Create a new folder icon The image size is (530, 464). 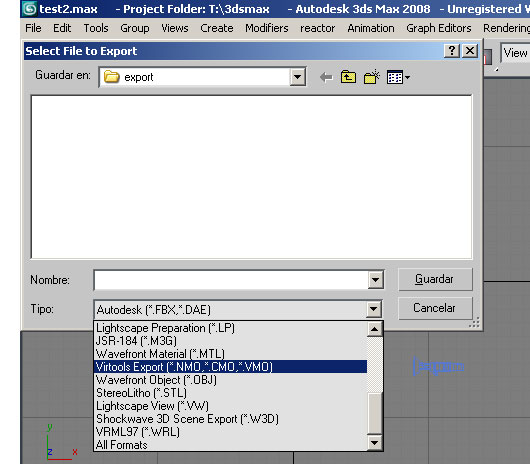coord(371,77)
